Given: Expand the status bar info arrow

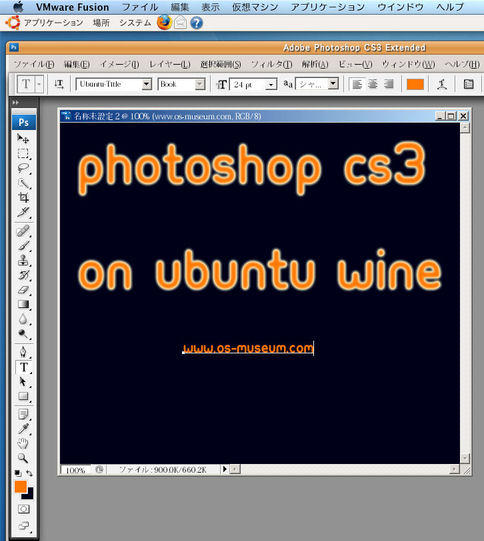Looking at the screenshot, I should click(x=224, y=469).
